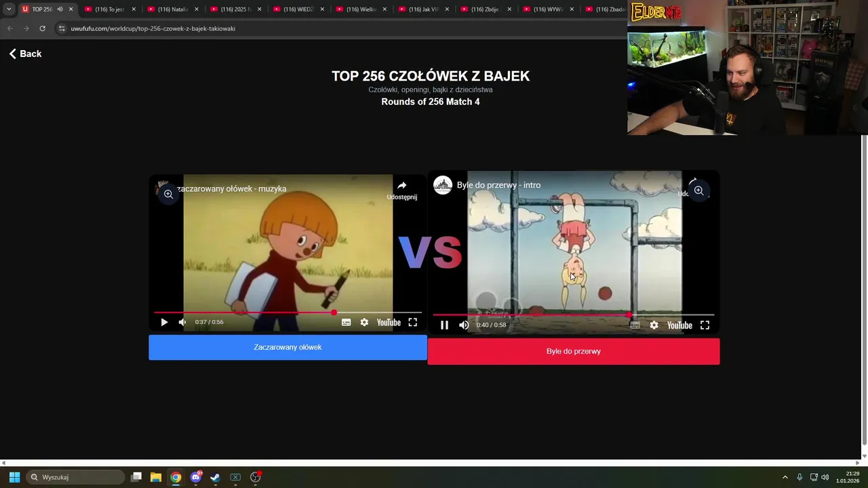
Task: Open Xbox app from taskbar
Action: pyautogui.click(x=235, y=477)
